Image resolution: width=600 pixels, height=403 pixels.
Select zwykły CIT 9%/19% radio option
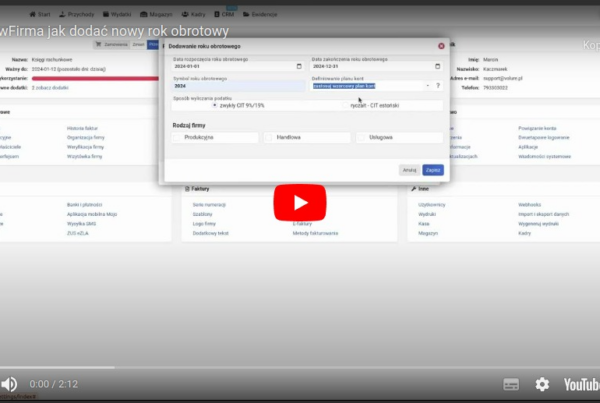click(x=215, y=105)
